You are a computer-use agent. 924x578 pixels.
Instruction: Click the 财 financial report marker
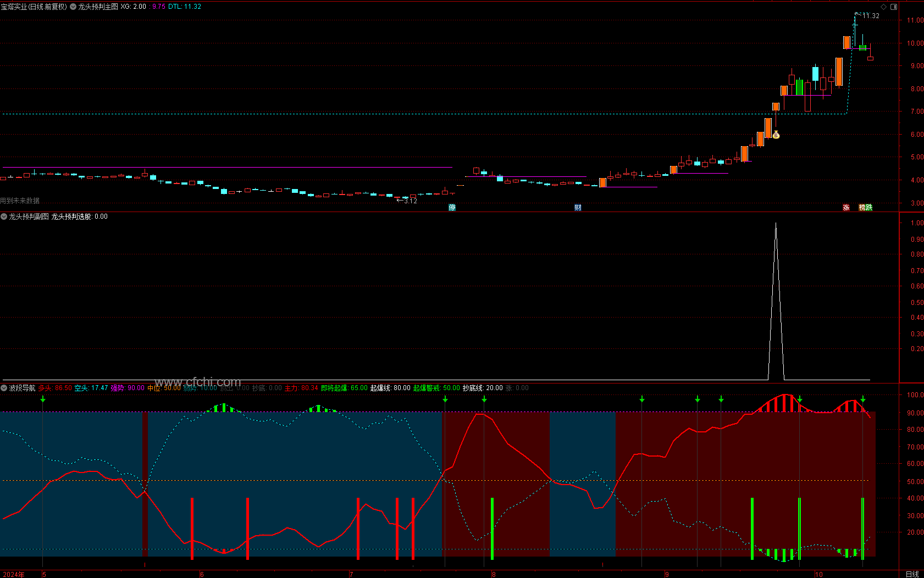coord(578,207)
